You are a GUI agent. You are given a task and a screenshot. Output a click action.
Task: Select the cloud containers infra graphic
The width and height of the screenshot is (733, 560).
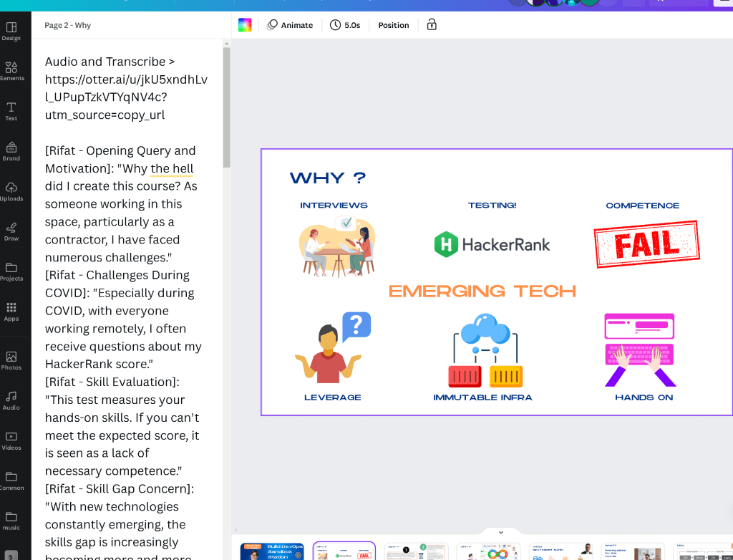485,350
